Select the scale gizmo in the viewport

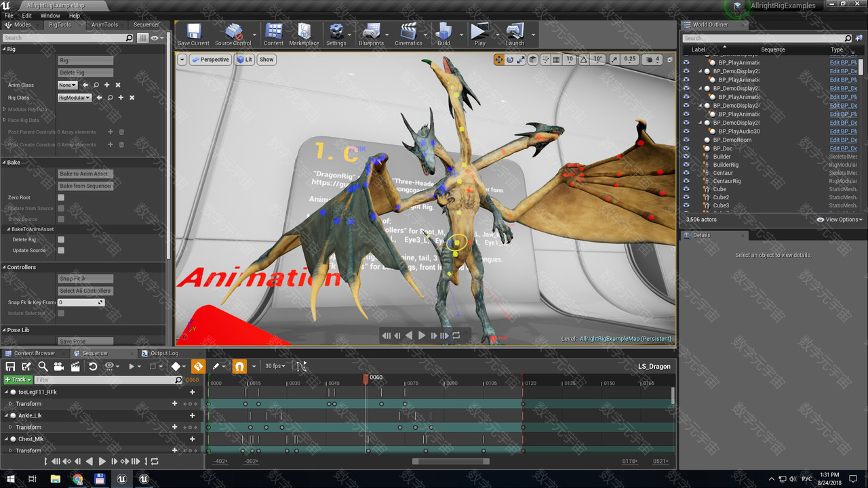pyautogui.click(x=521, y=60)
